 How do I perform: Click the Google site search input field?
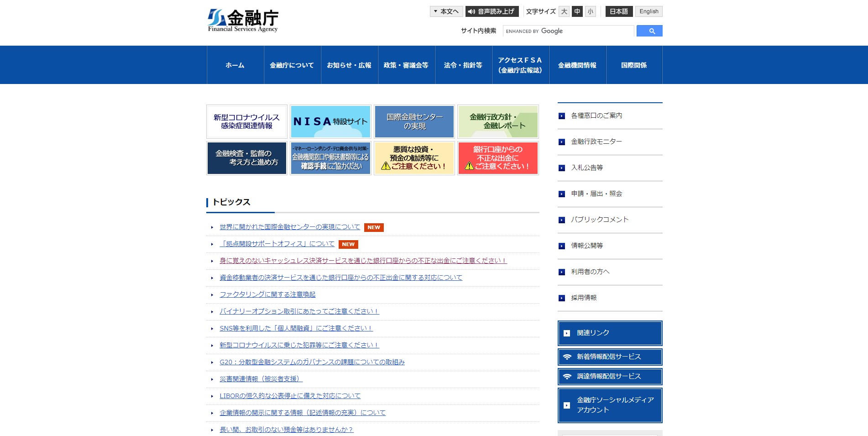[x=568, y=31]
